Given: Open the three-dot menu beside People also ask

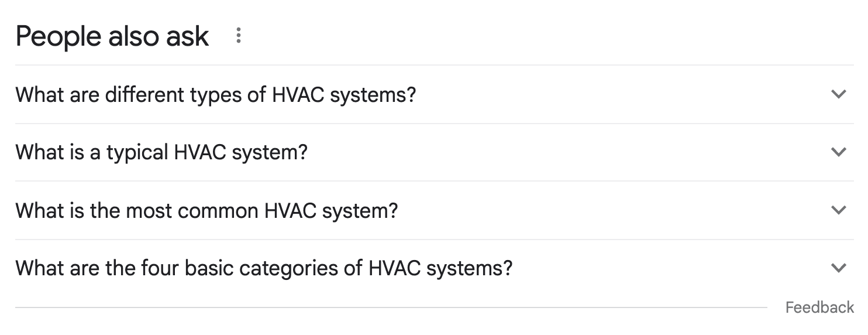Looking at the screenshot, I should click(238, 36).
